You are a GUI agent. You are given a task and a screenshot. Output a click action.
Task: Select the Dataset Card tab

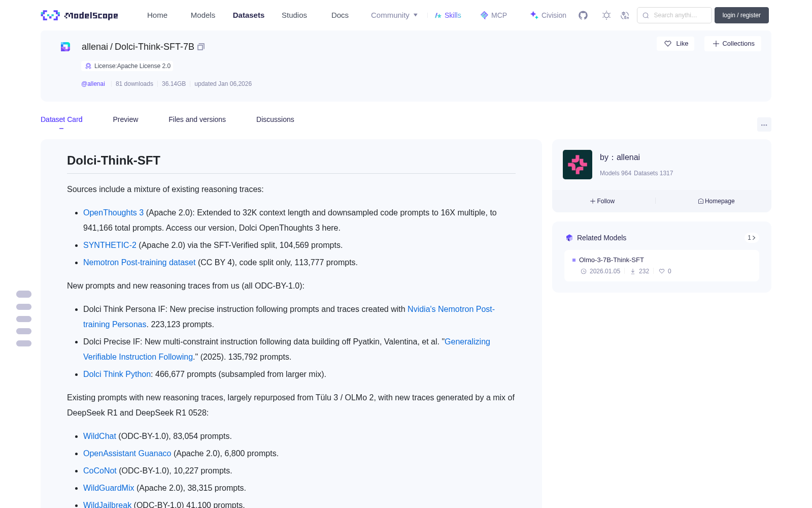[61, 119]
